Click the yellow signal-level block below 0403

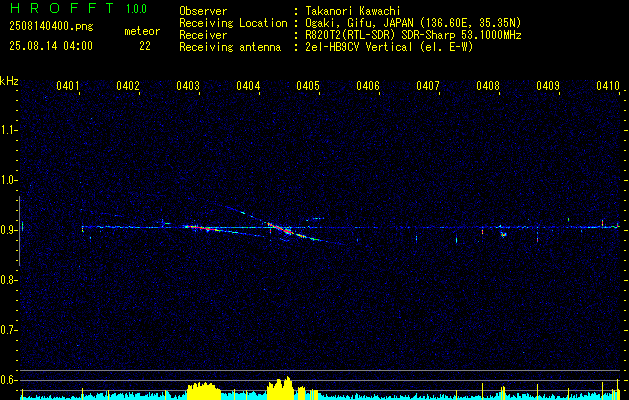tap(204, 391)
